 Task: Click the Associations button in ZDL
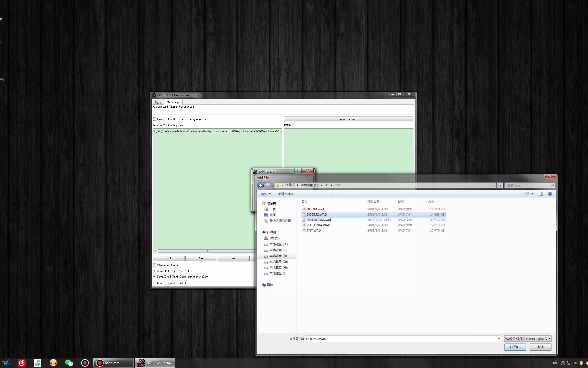point(348,119)
